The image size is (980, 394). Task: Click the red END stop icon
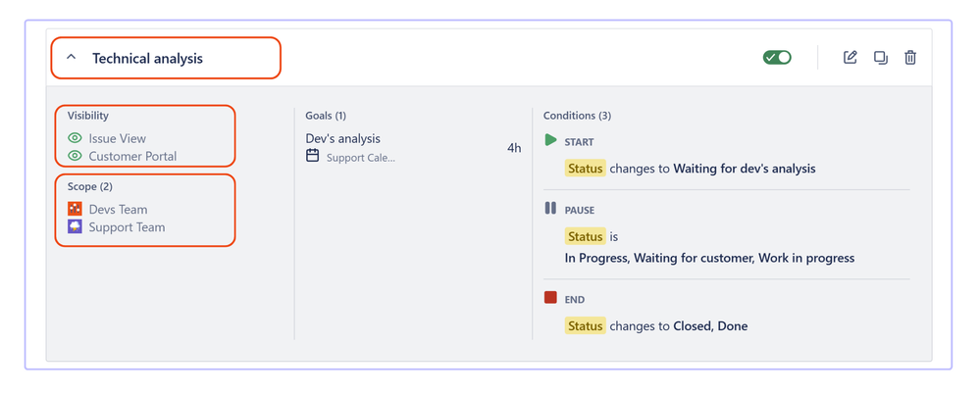pos(550,297)
